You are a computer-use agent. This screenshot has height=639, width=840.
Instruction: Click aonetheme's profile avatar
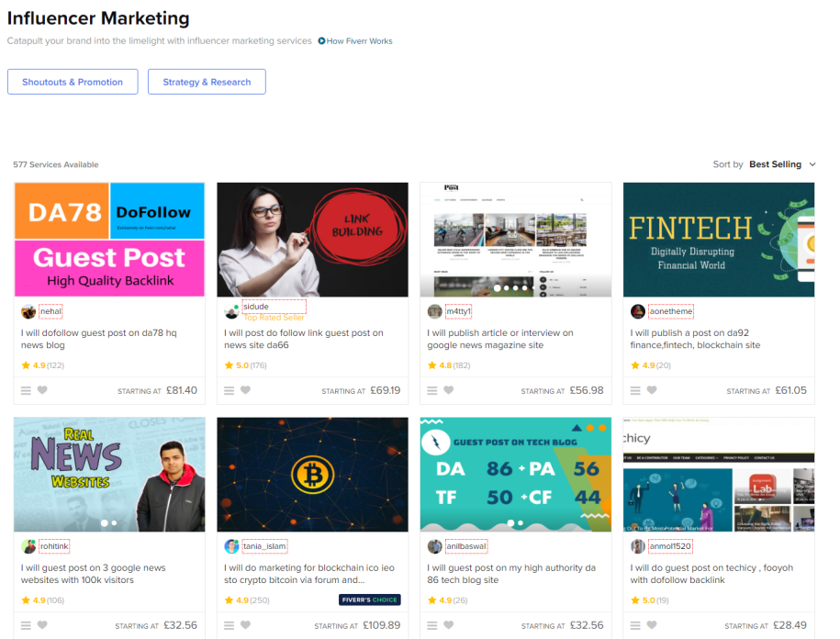637,311
